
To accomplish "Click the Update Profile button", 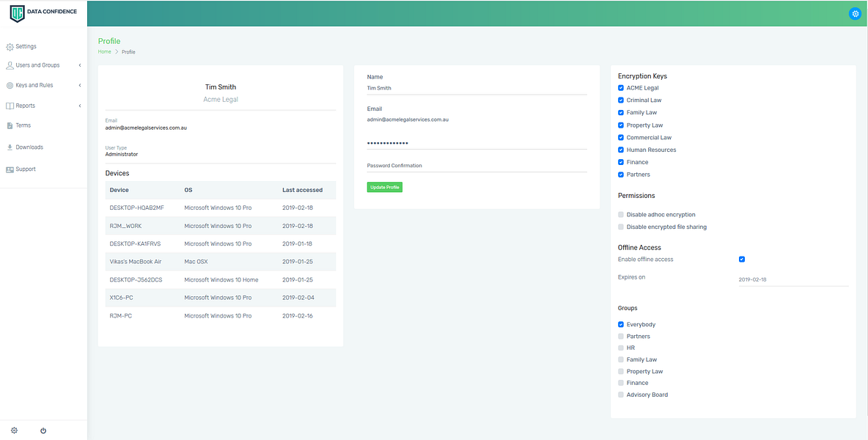I will (385, 187).
